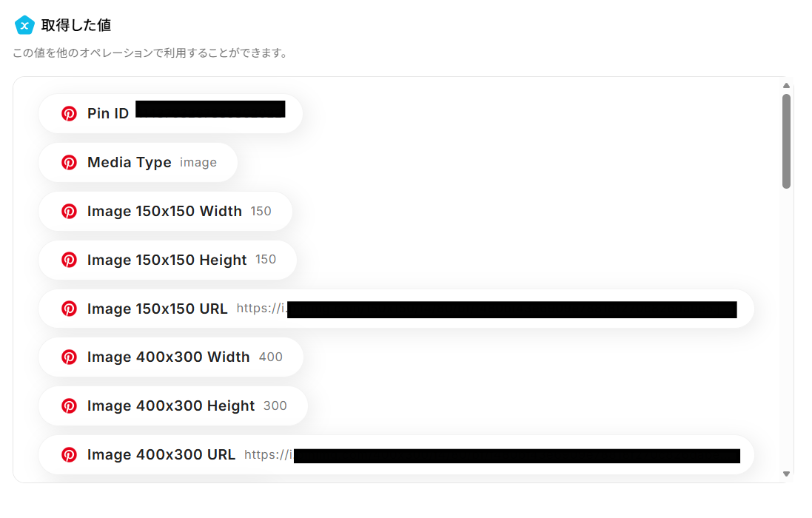Pick the Image 400x300 Height label

coord(171,406)
